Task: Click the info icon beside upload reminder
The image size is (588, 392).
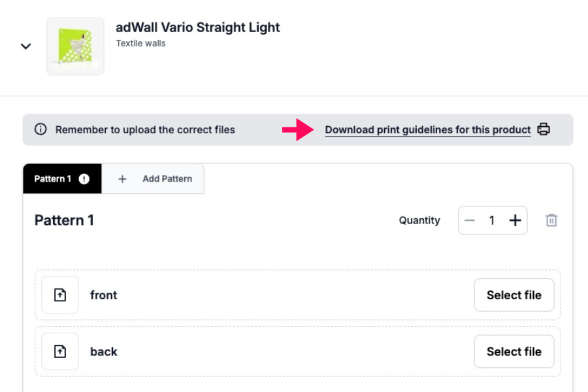Action: [x=41, y=129]
